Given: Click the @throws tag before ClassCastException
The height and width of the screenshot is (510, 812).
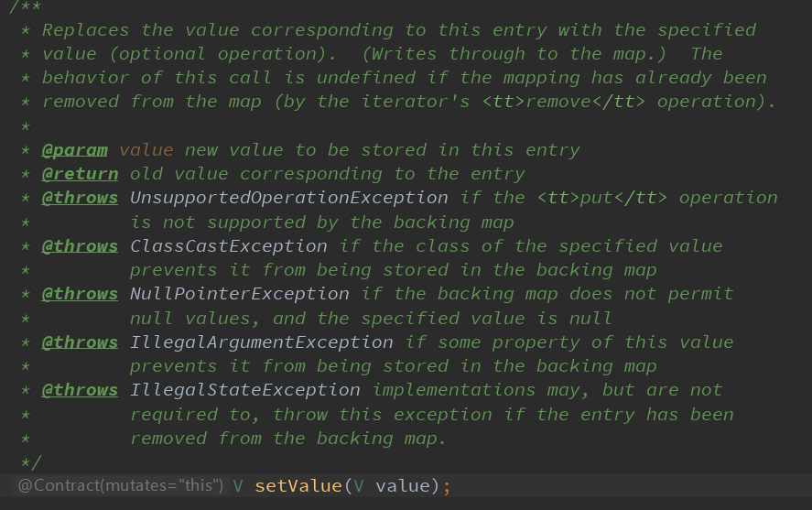Looking at the screenshot, I should pyautogui.click(x=80, y=246).
